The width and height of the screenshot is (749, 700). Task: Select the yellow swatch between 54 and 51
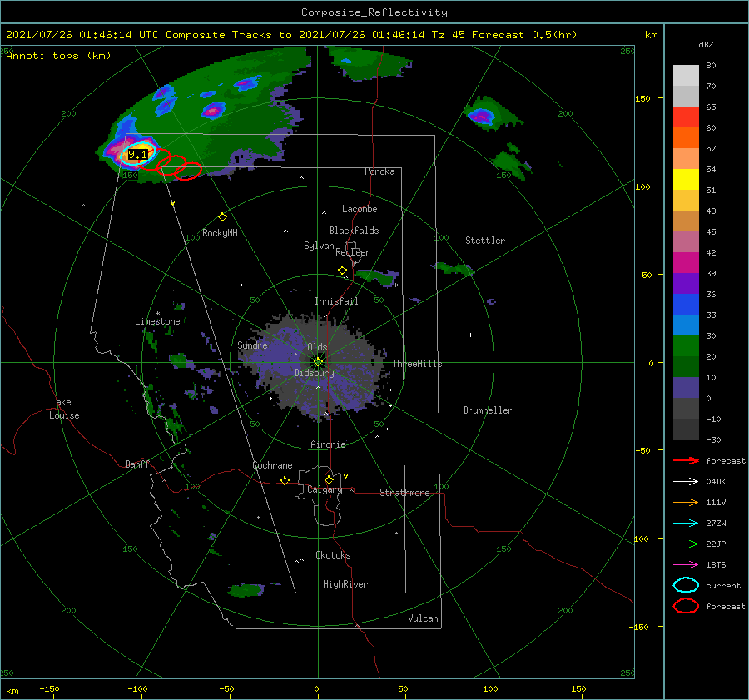(686, 180)
